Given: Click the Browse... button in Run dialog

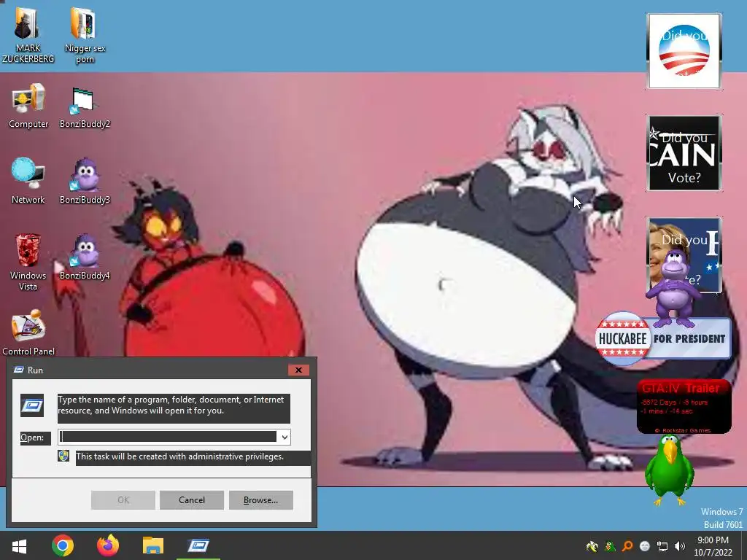Looking at the screenshot, I should click(260, 500).
